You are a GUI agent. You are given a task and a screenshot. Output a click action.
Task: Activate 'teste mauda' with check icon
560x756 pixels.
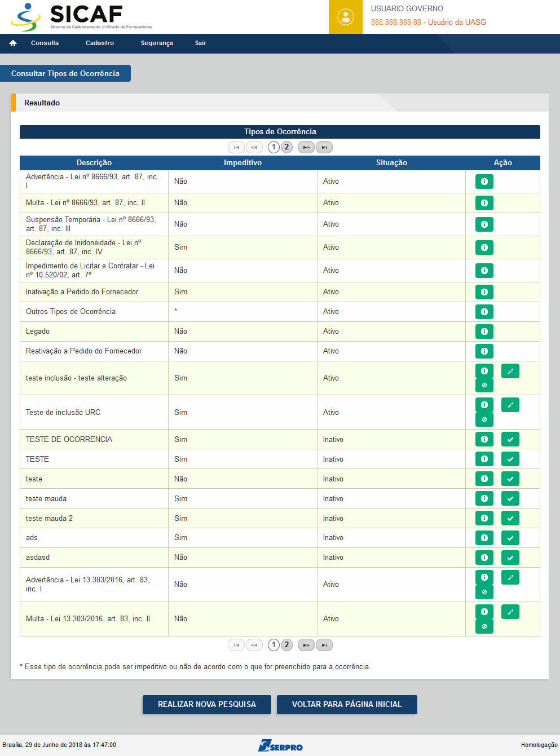tap(510, 498)
